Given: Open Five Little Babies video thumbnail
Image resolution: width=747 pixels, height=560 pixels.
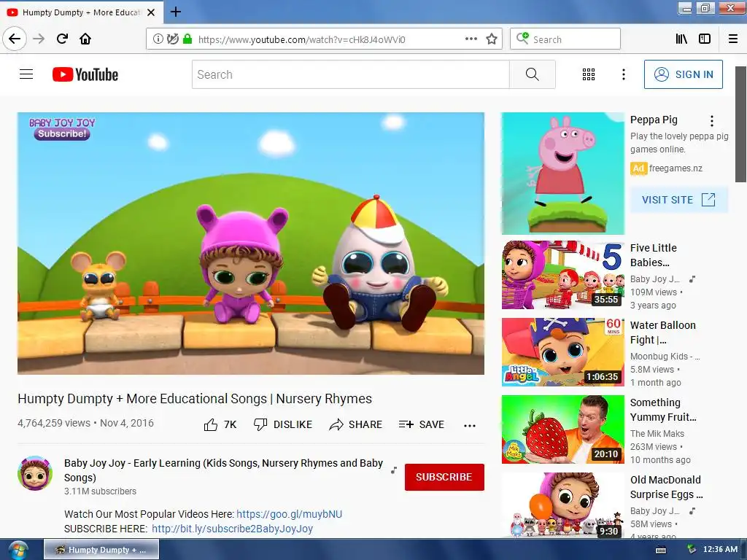Looking at the screenshot, I should (x=562, y=275).
